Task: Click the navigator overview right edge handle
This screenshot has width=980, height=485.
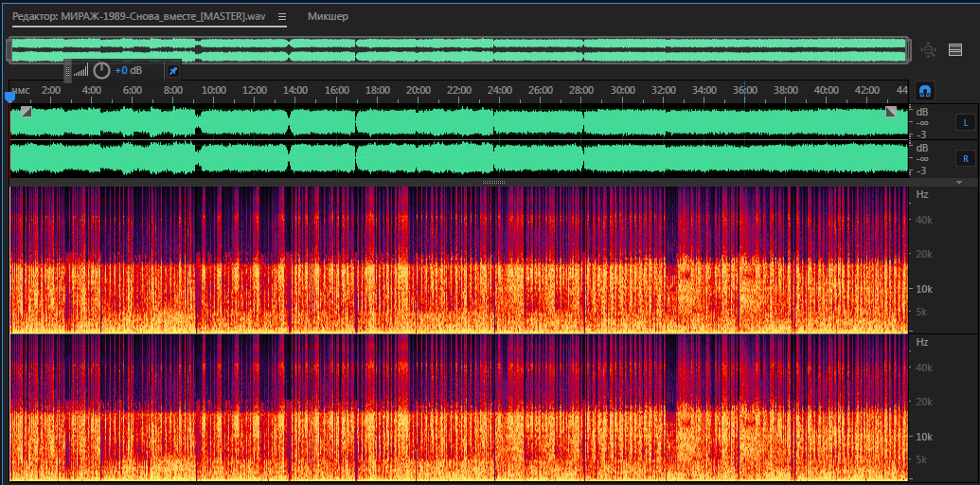Action: click(x=908, y=50)
